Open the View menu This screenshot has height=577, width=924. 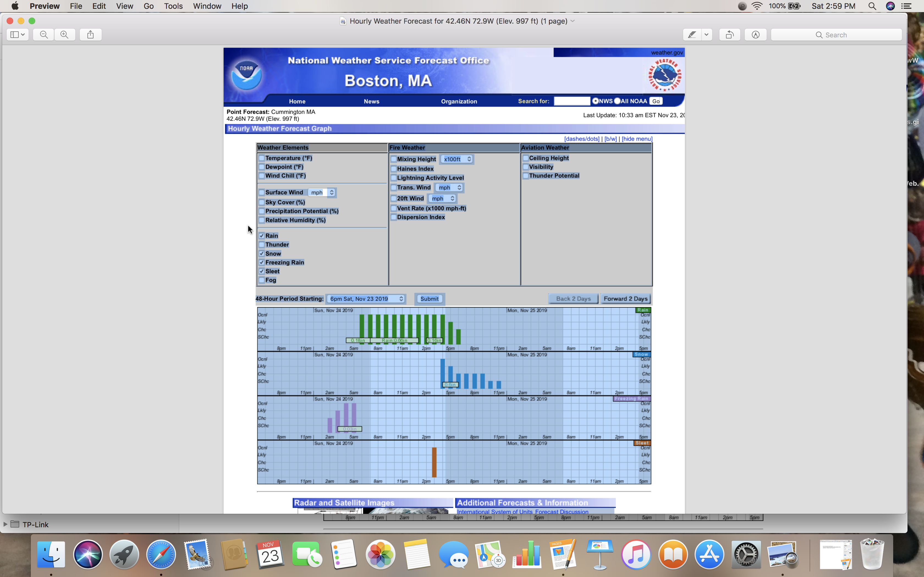point(125,6)
